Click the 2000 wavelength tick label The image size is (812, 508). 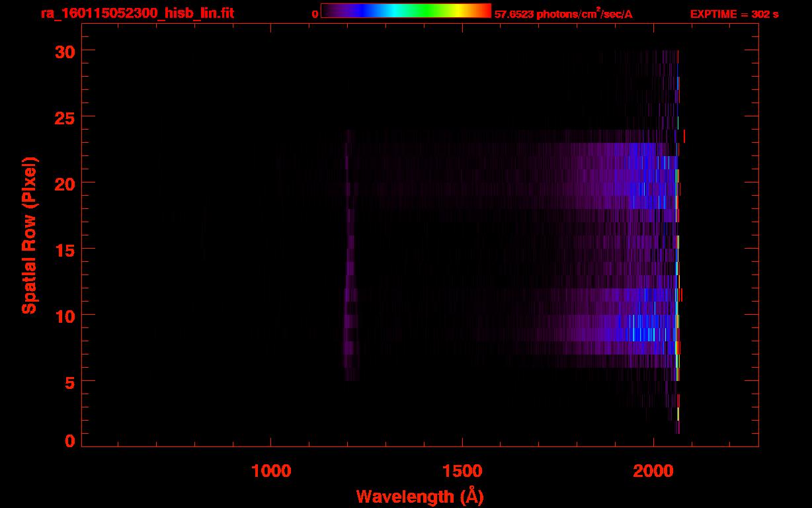tap(653, 470)
